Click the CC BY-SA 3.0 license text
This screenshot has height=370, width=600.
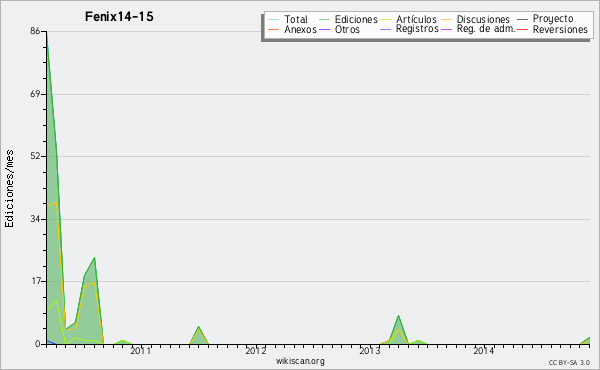[569, 362]
